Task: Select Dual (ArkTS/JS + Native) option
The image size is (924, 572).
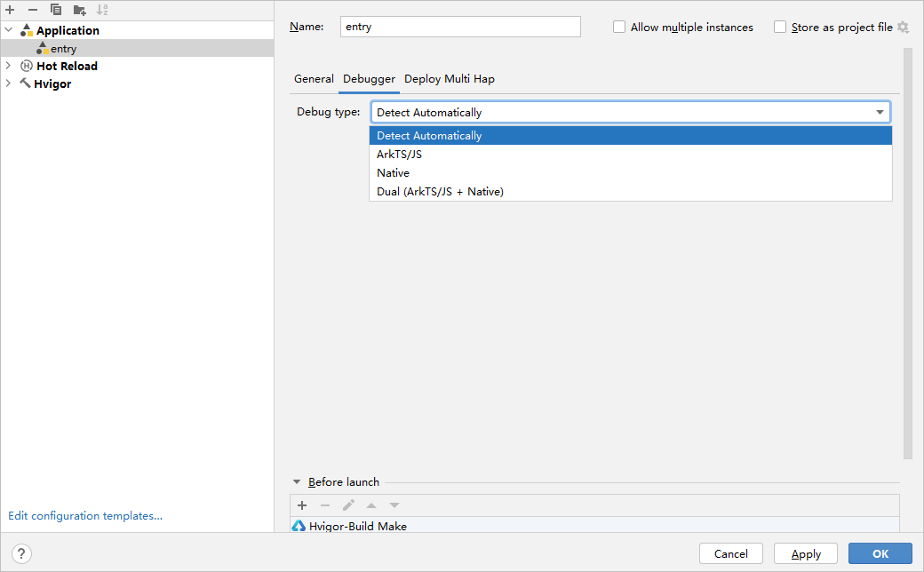Action: [x=440, y=192]
